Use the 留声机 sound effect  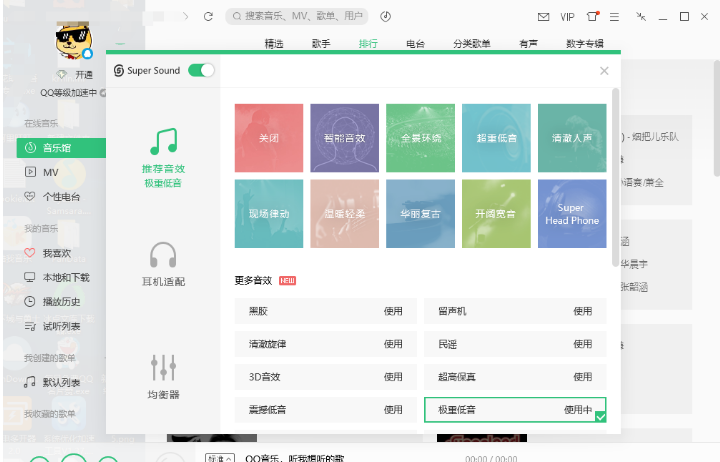[x=582, y=311]
